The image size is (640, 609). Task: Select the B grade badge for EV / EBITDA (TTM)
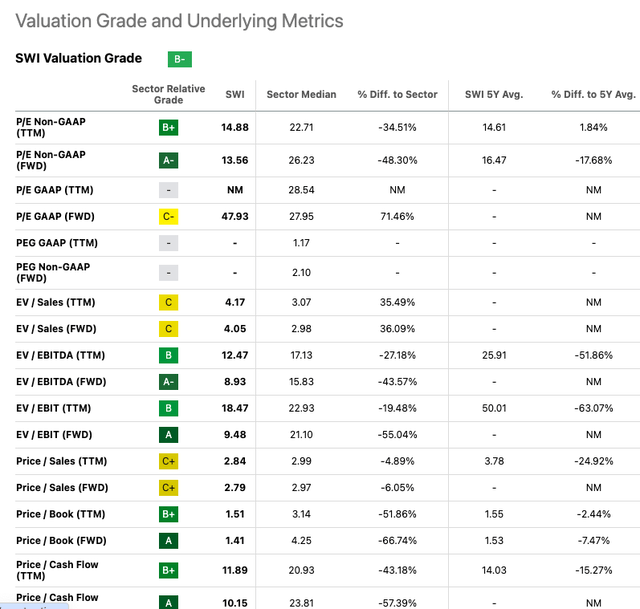(169, 355)
